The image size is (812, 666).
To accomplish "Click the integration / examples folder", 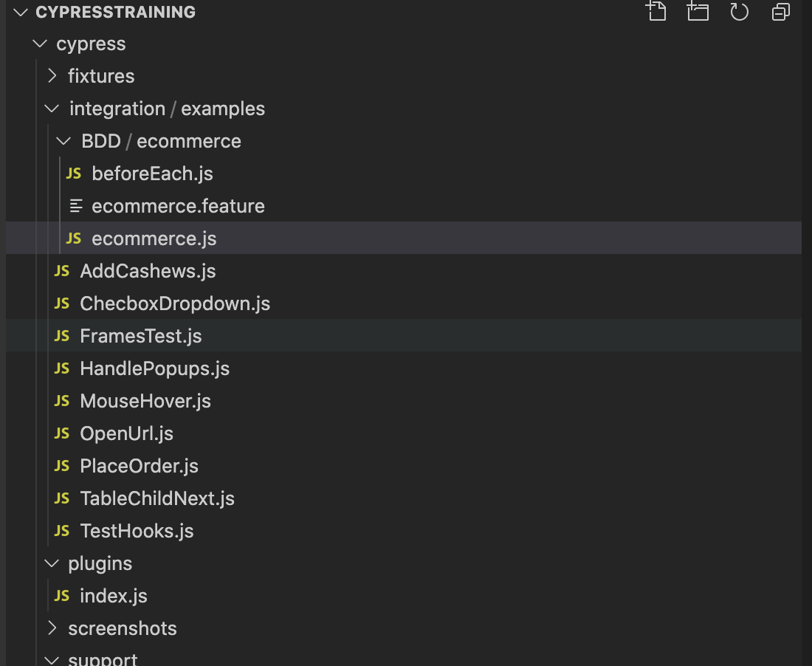I will point(167,108).
